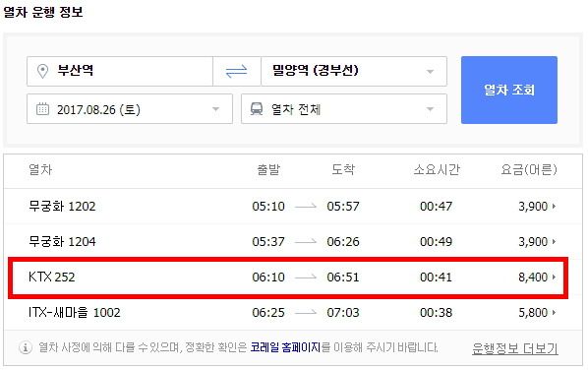Click the 출발 column header
The width and height of the screenshot is (588, 370).
tap(268, 169)
